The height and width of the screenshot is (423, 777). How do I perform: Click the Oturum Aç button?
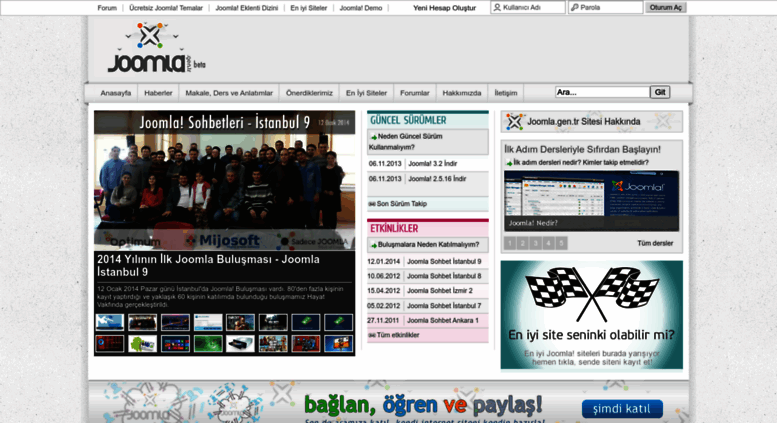point(666,7)
